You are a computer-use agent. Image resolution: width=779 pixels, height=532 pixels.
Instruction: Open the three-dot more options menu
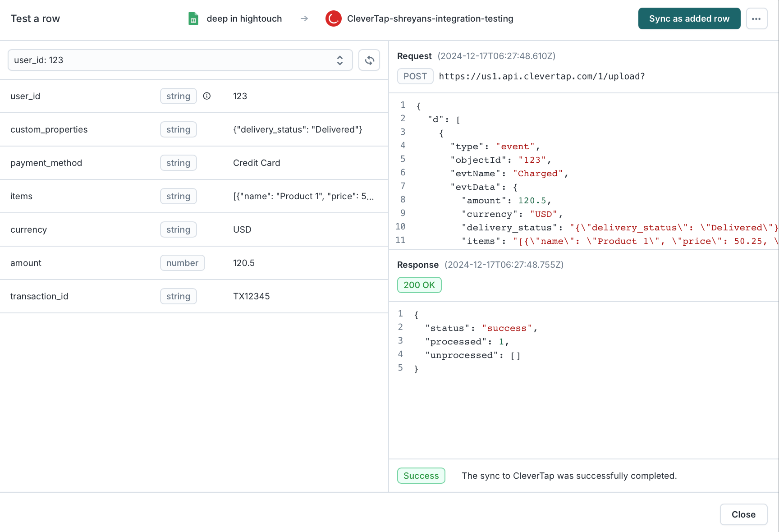[x=756, y=18]
